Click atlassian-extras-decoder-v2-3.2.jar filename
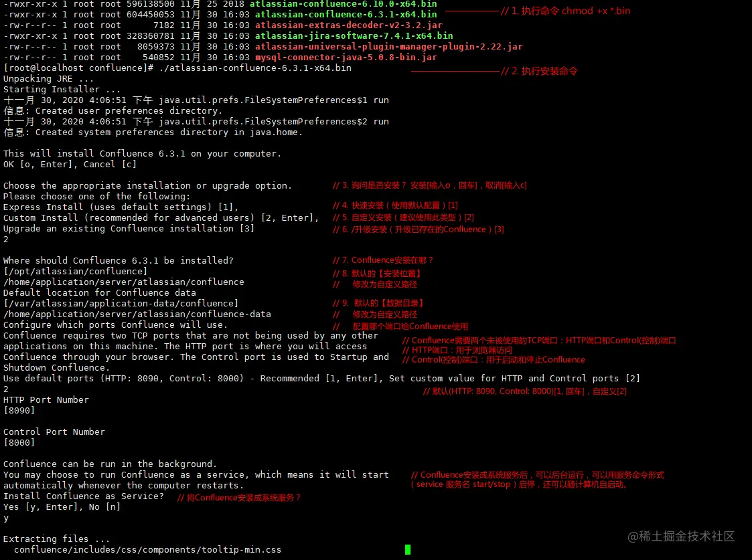This screenshot has width=752, height=560. (x=349, y=25)
